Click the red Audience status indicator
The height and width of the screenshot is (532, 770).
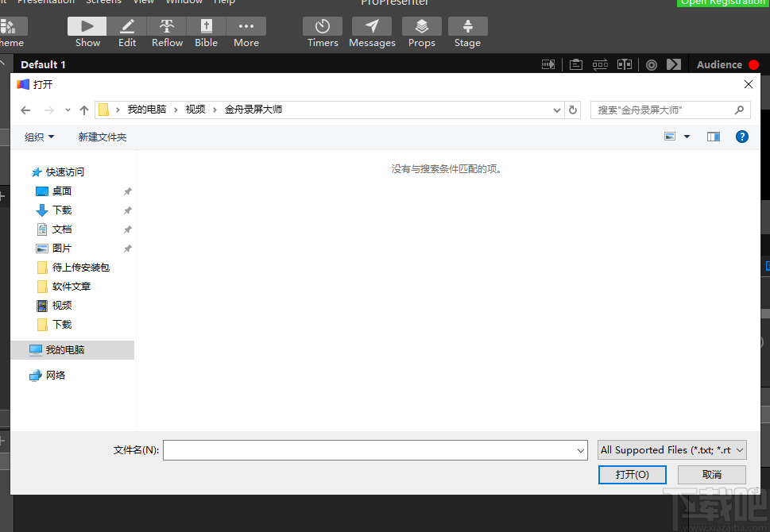click(752, 64)
